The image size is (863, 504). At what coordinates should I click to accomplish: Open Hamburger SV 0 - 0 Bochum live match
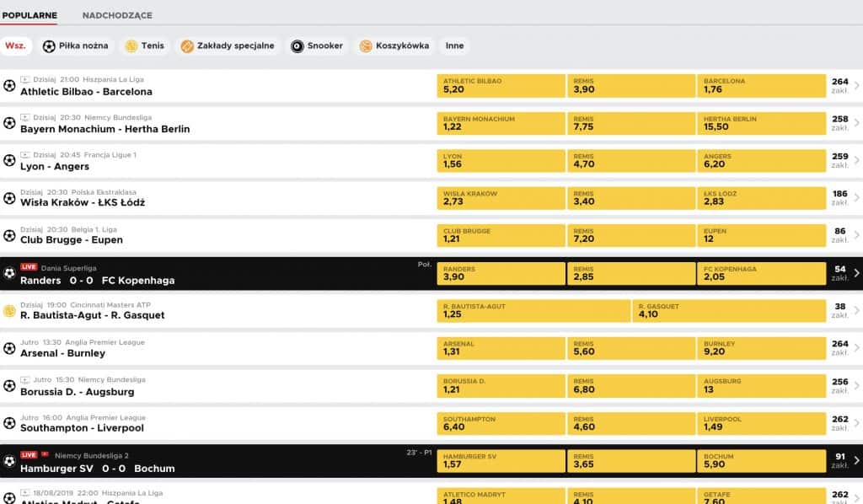click(98, 469)
